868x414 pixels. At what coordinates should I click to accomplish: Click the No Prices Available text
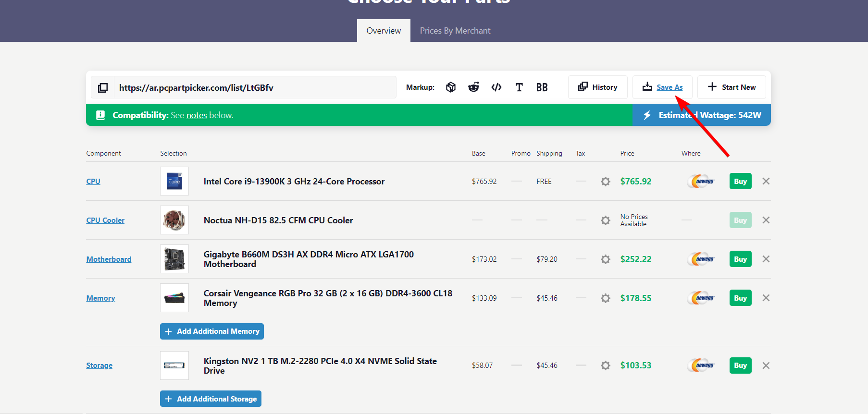pos(634,220)
